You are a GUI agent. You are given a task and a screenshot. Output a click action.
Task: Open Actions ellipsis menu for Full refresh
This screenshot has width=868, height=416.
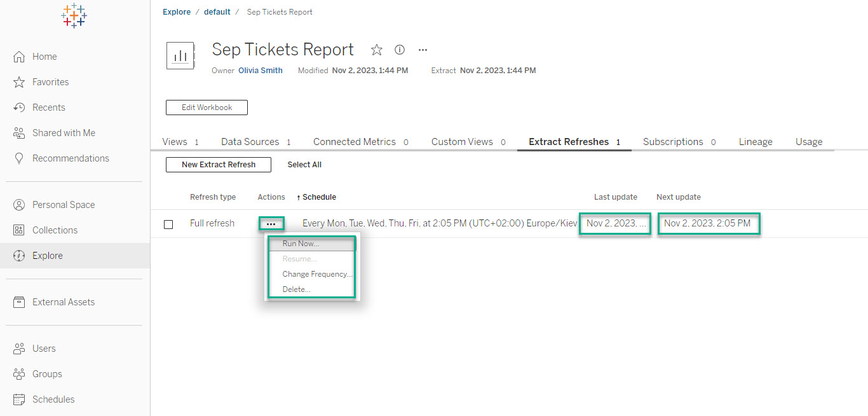pyautogui.click(x=271, y=224)
